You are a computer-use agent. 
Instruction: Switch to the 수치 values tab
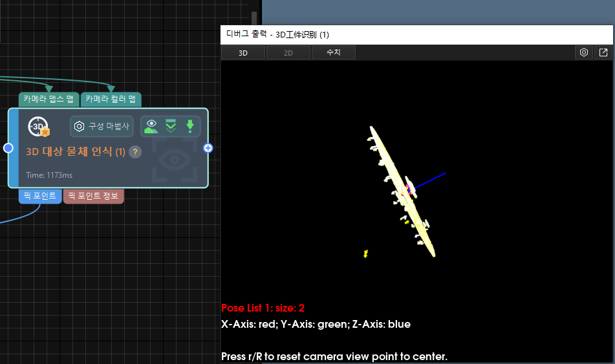pyautogui.click(x=333, y=53)
